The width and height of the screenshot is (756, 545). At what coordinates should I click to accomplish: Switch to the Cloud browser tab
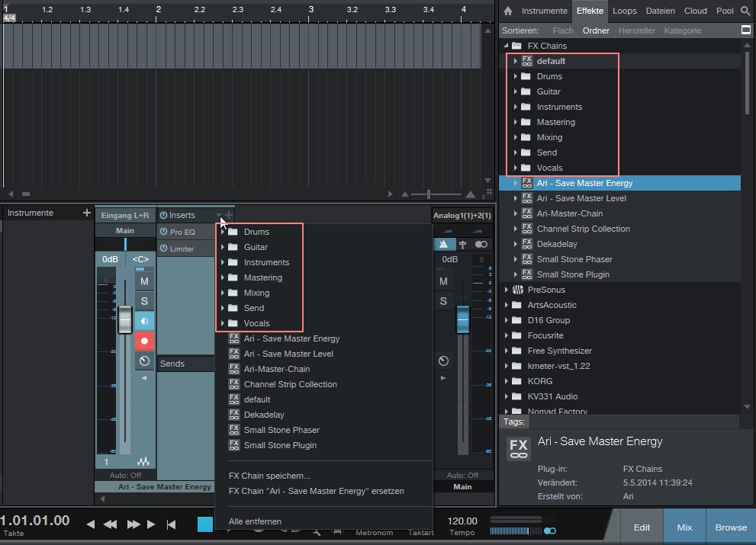tap(695, 11)
